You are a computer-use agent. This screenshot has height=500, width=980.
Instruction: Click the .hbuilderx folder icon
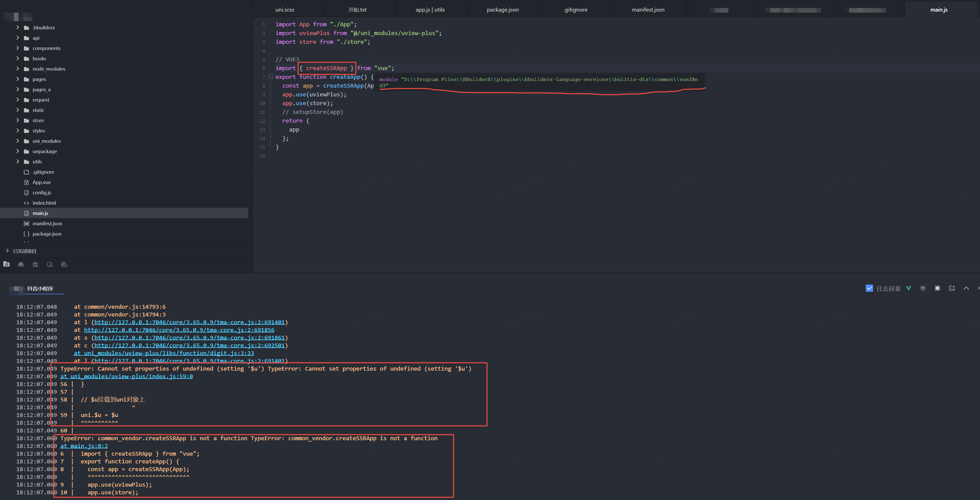[26, 28]
